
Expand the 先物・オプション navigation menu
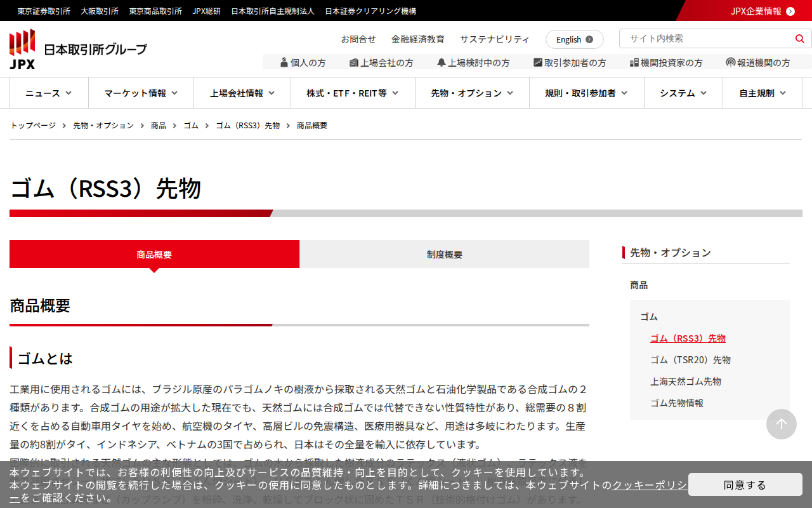point(472,93)
